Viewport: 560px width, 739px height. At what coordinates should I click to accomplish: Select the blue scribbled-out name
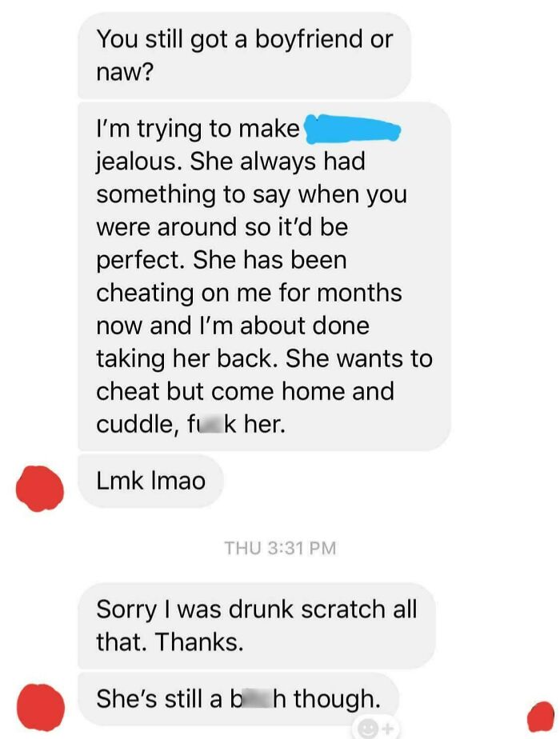[353, 128]
